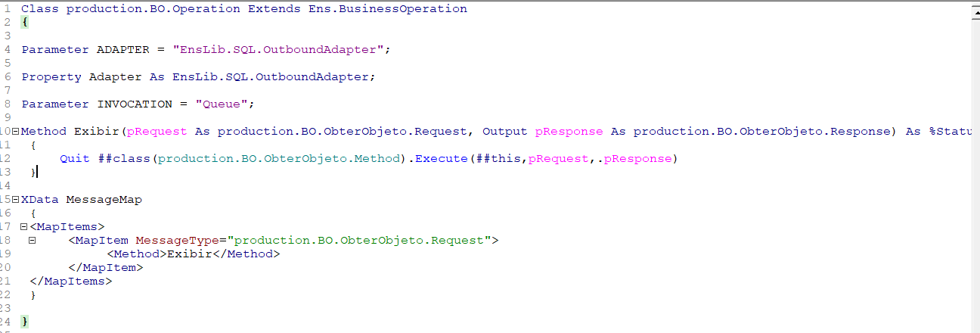Click "Method" keyword before Exibir(
Screen dimensions: 980x333
pos(44,132)
